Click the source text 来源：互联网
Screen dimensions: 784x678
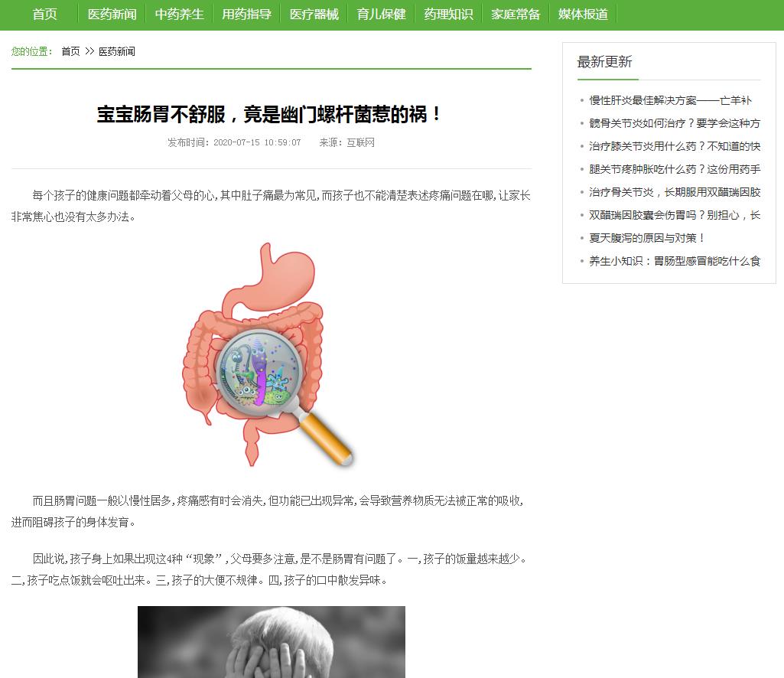[347, 142]
